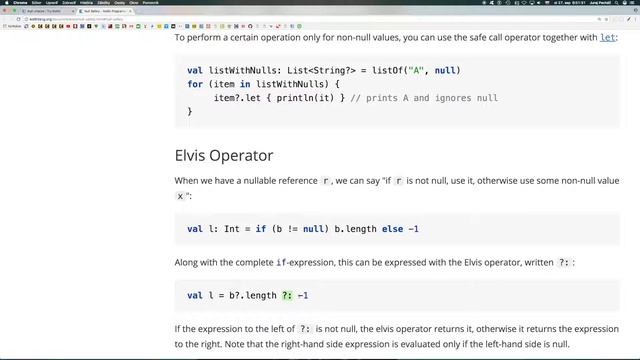Screen dimensions: 640x360
Task: Click comment '// prints A and ignores null'
Action: (x=424, y=98)
